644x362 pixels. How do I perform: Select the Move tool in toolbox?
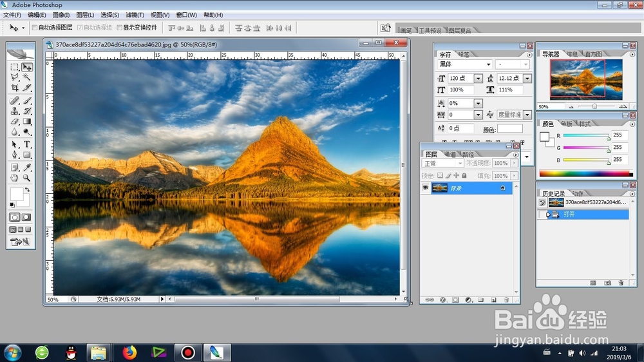27,67
